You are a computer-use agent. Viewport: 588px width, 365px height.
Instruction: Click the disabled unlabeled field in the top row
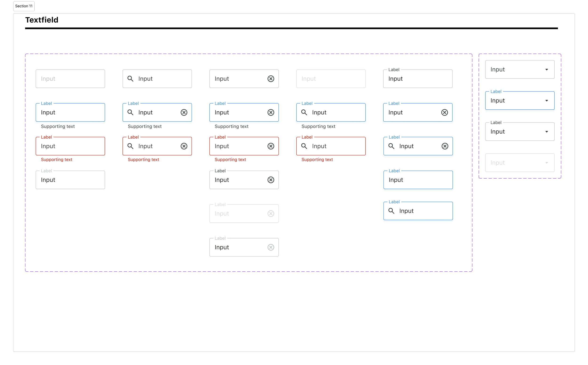(x=330, y=79)
